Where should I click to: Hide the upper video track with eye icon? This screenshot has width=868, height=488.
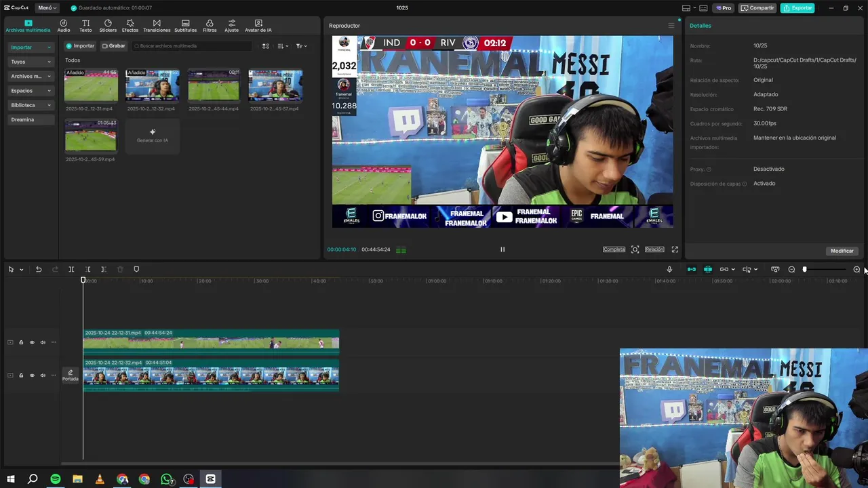point(32,342)
